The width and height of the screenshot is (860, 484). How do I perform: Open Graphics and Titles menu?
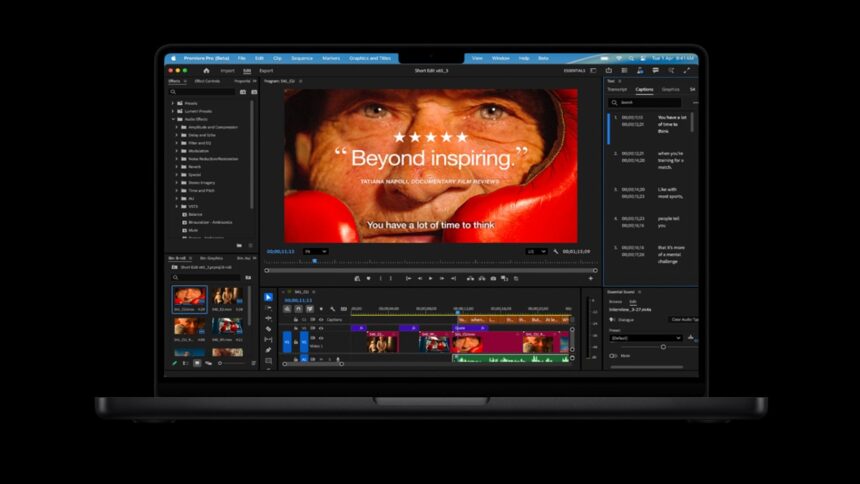click(x=370, y=58)
